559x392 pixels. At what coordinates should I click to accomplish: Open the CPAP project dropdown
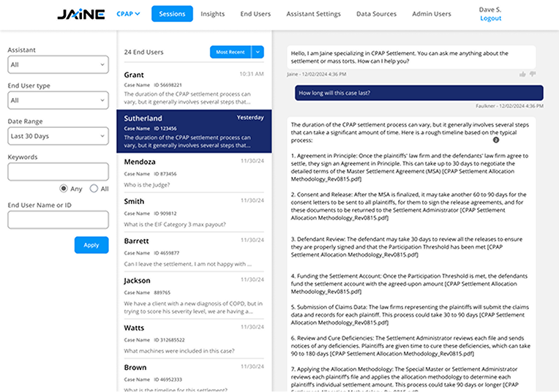(x=128, y=14)
